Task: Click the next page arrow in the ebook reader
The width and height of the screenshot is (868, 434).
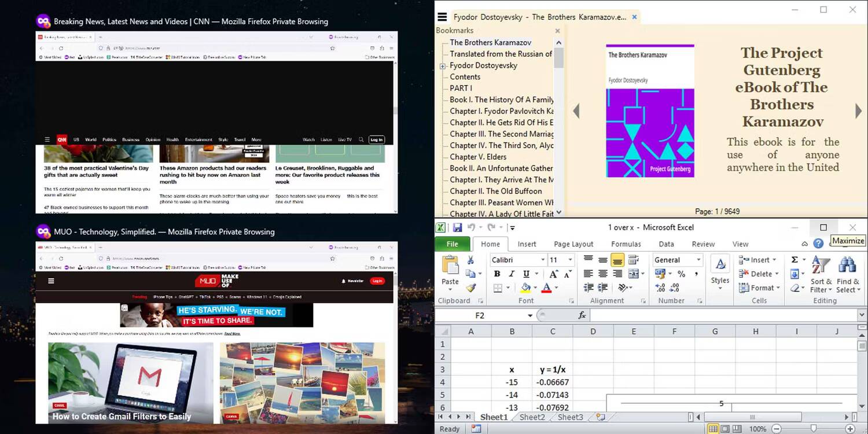Action: (859, 111)
